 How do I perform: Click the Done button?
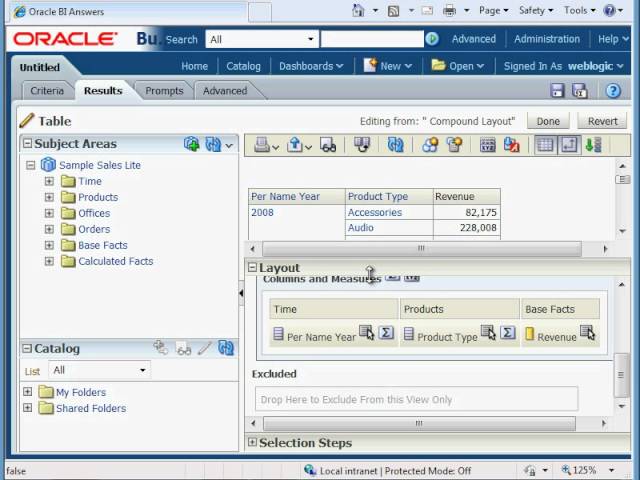pyautogui.click(x=548, y=121)
